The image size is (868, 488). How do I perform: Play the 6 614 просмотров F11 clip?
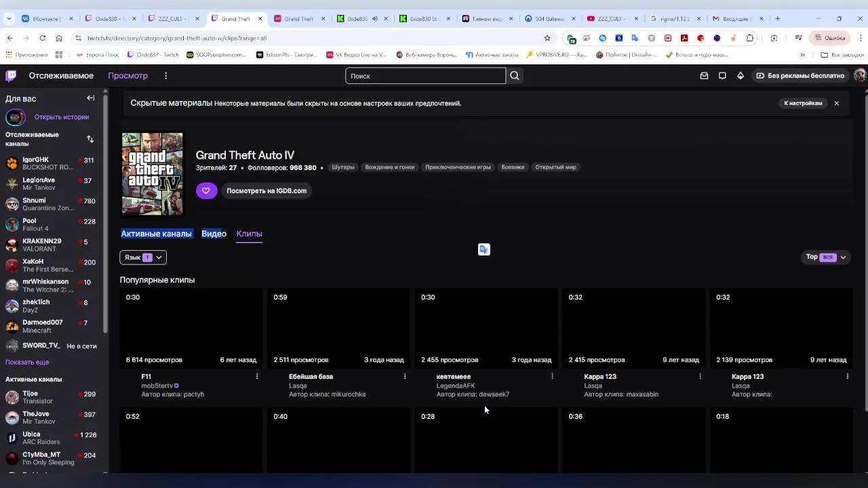(191, 328)
